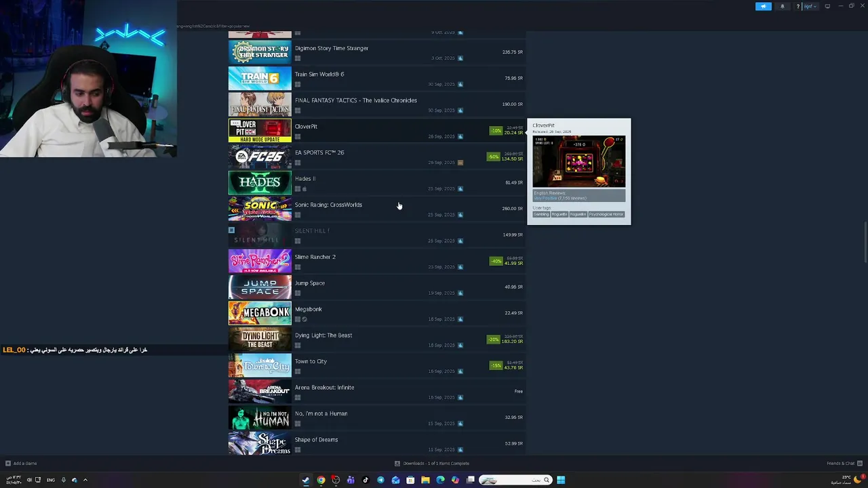The image size is (868, 488).
Task: Click Slime Rancher 2 -40% discount badge
Action: click(497, 261)
